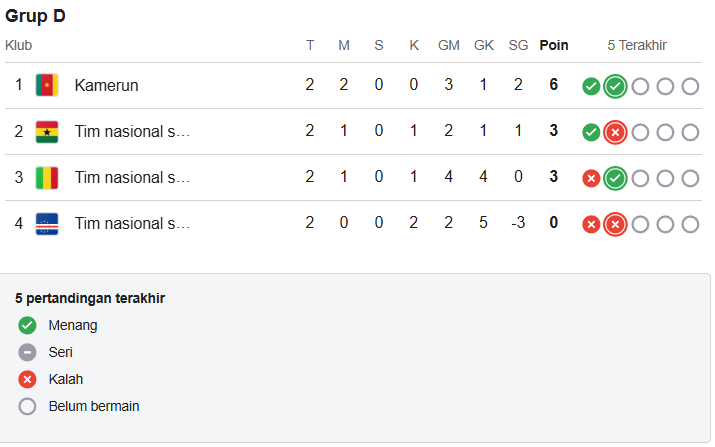Click Kamerun's highlighted latest win icon
This screenshot has width=715, height=447.
coord(615,86)
